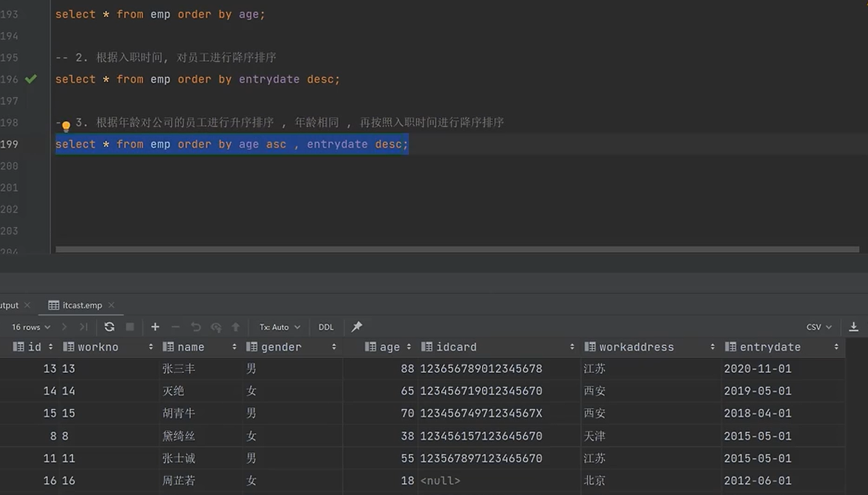Select the age cell showing 70
This screenshot has height=495, width=868.
(x=380, y=413)
